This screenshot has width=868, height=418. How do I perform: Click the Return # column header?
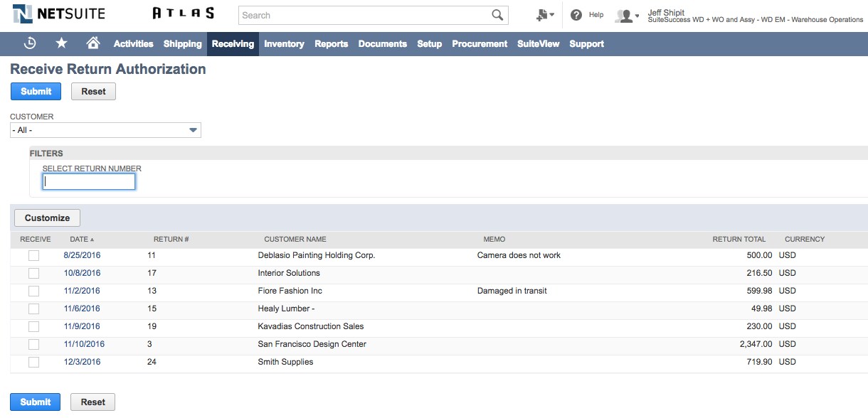[171, 240]
